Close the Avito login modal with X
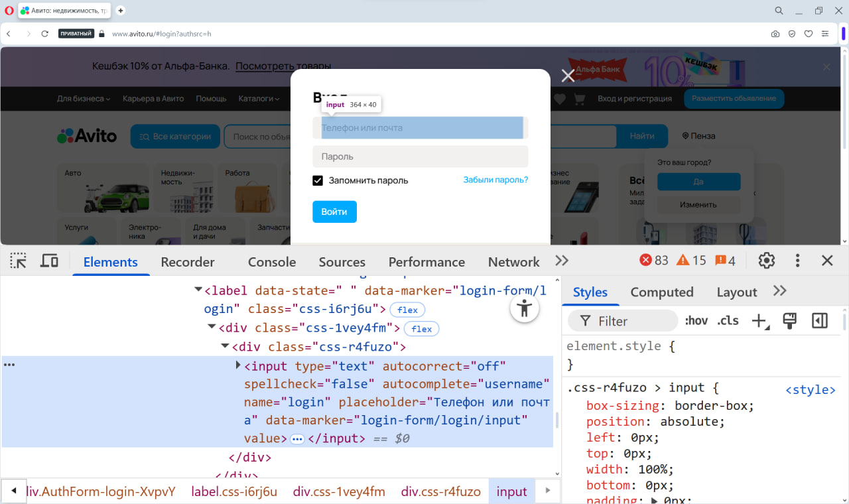Viewport: 849px width, 504px height. 568,76
